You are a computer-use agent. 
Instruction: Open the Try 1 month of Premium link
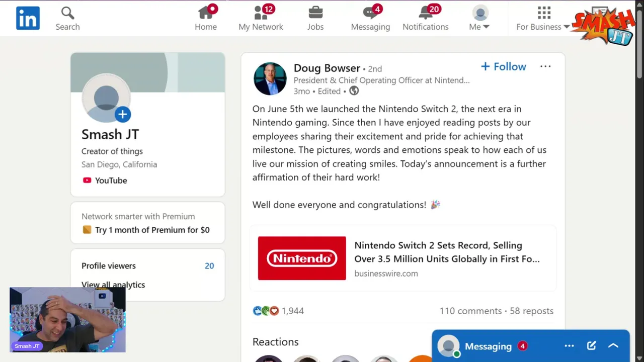pyautogui.click(x=152, y=230)
